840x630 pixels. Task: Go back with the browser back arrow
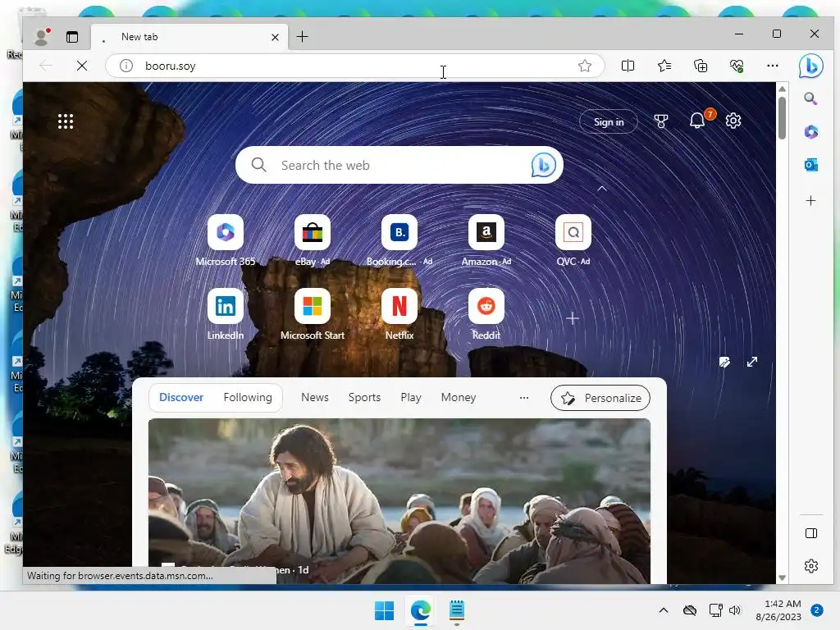46,66
